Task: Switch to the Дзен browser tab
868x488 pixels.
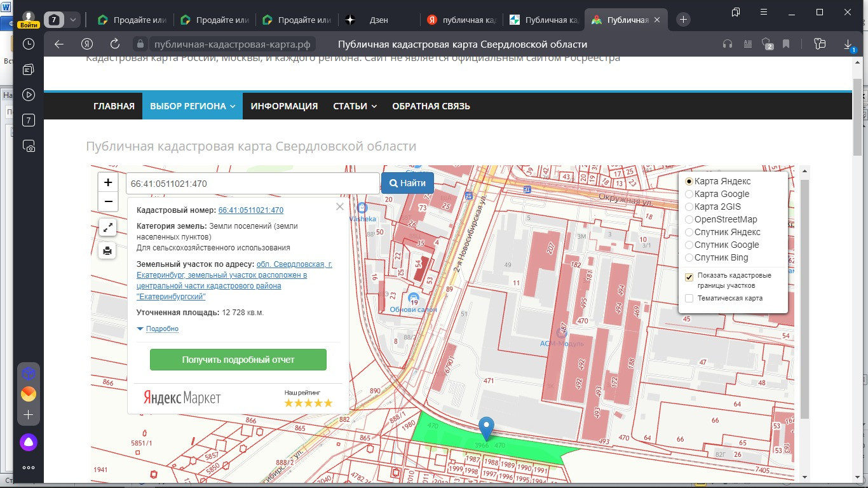Action: point(378,20)
